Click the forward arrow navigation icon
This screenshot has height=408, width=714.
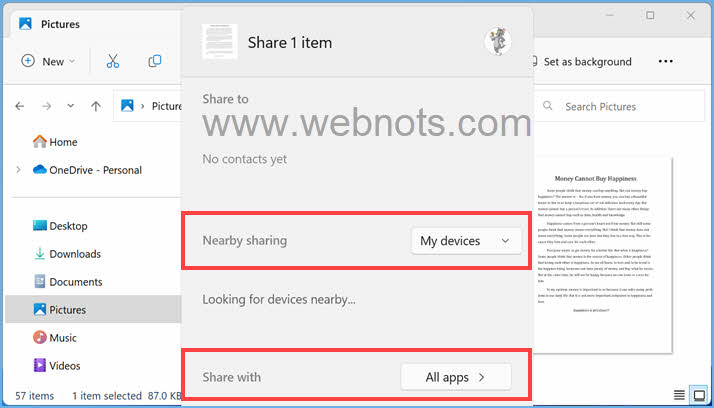pyautogui.click(x=46, y=106)
